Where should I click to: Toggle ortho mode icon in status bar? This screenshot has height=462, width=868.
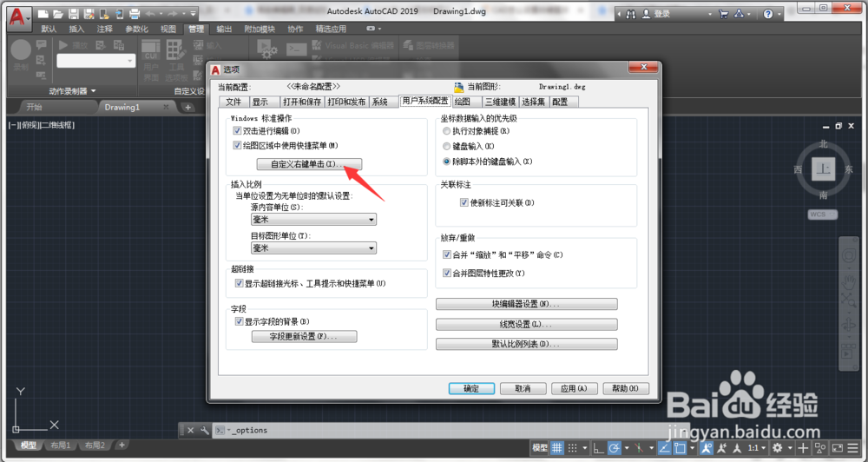(598, 447)
